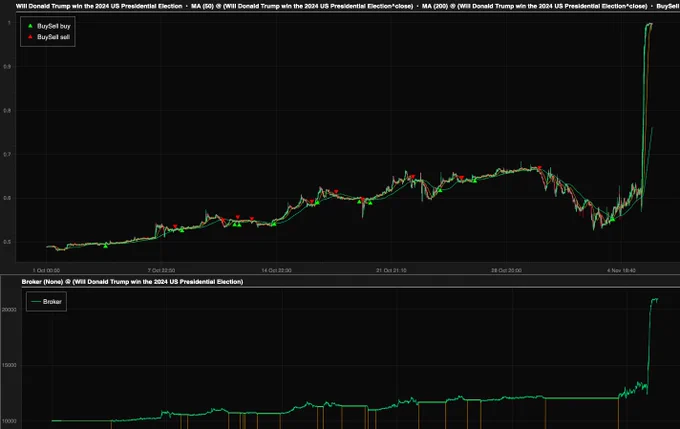The image size is (680, 429).
Task: Toggle the BuySell buy legend entry
Action: tap(49, 26)
